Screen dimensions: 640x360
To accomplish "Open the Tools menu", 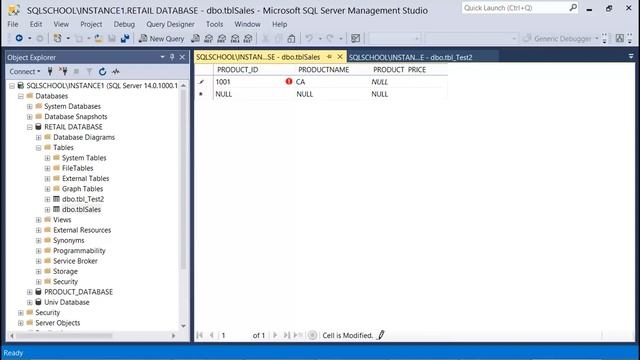I will (214, 24).
